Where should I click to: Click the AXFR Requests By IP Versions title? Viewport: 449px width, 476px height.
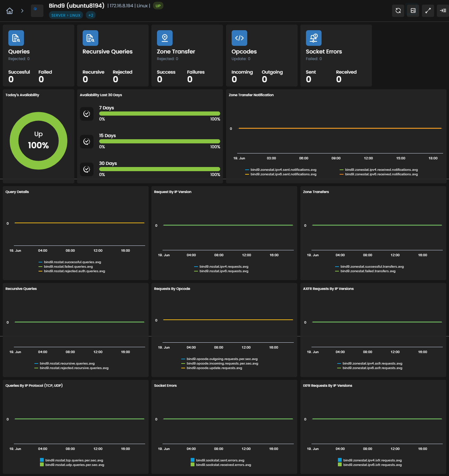tap(328, 289)
